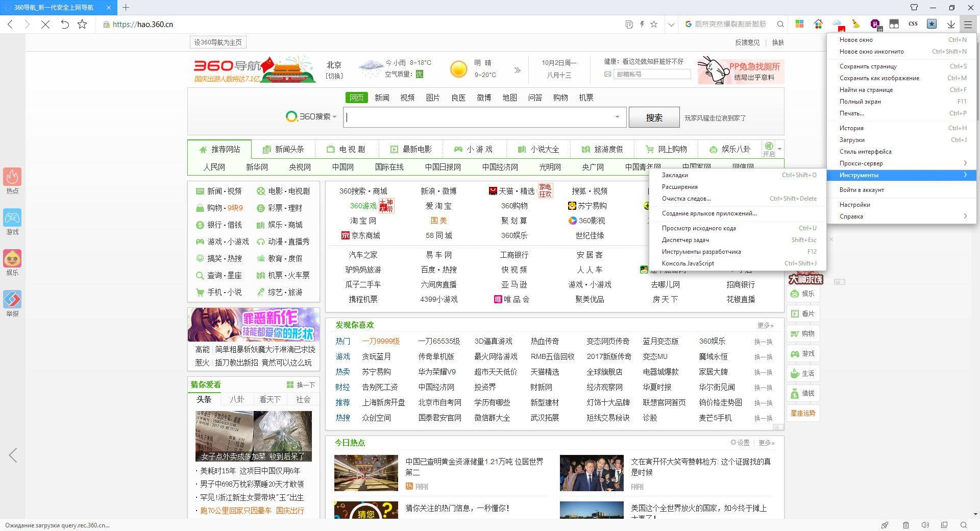Click the anime game ad banner thumbnail
980x531 pixels.
pos(254,324)
